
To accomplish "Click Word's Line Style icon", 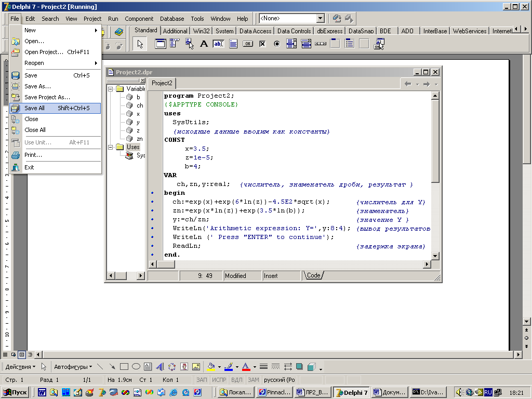I will 263,367.
